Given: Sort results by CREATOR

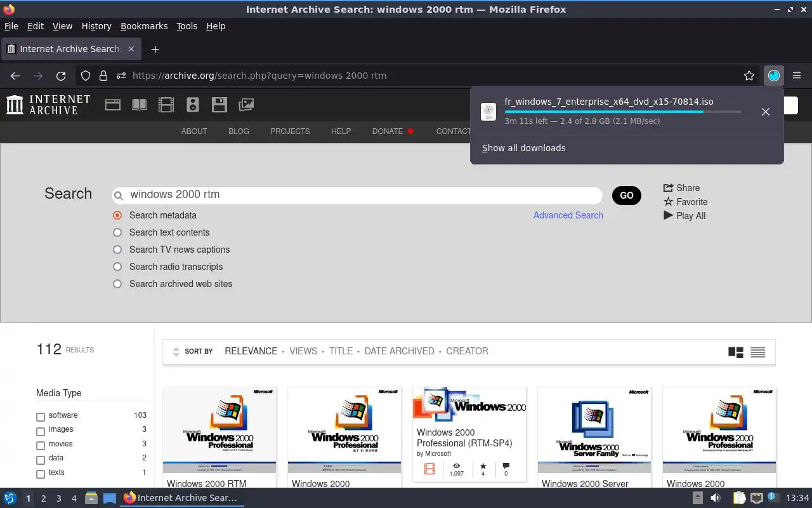Looking at the screenshot, I should point(467,351).
